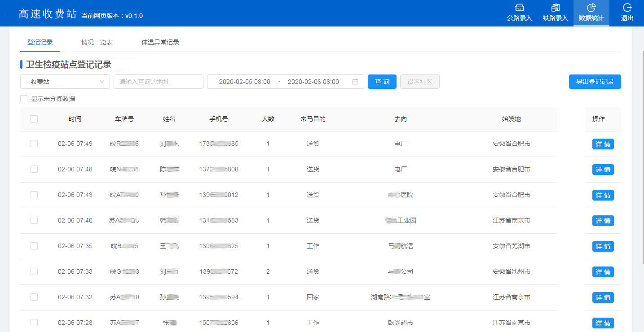Expand the 收费站 dropdown
The height and width of the screenshot is (332, 644).
pyautogui.click(x=65, y=82)
